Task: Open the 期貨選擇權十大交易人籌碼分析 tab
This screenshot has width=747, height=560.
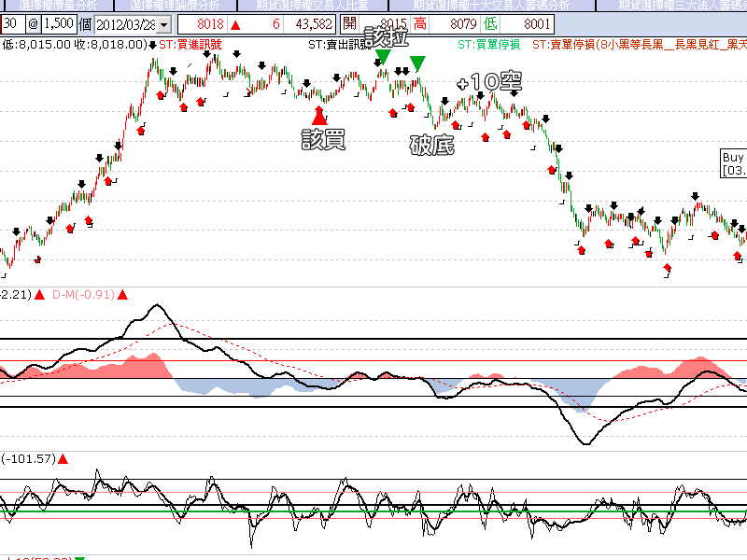Action: tap(492, 6)
